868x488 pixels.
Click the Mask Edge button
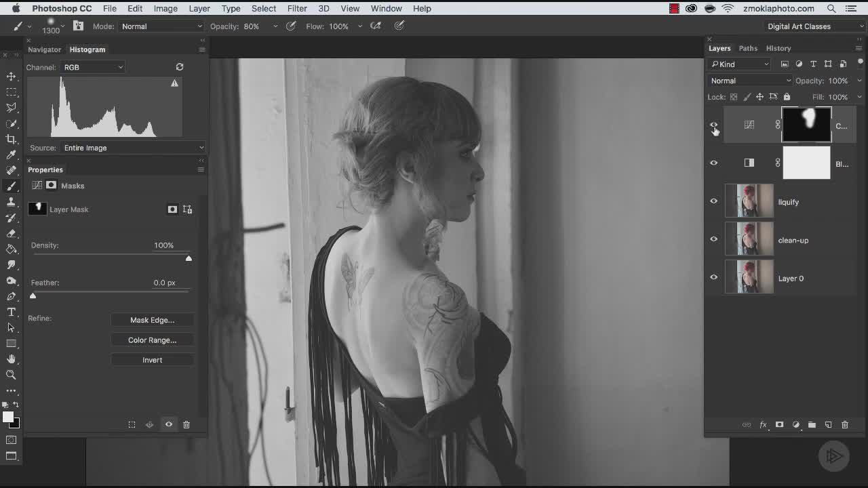point(152,320)
